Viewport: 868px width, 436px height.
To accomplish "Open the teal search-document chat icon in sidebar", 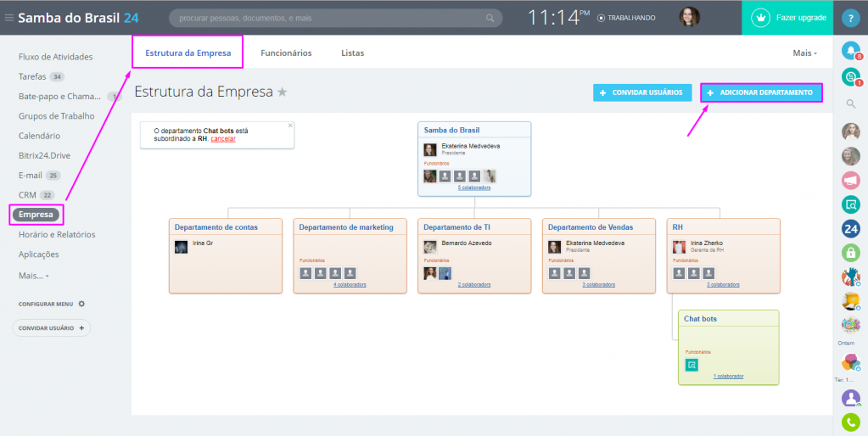I will coord(851,204).
